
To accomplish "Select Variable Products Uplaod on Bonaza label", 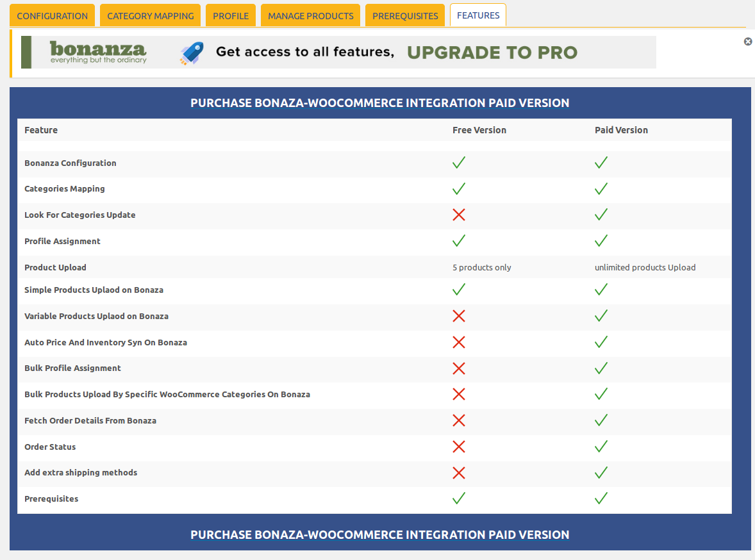I will [x=96, y=317].
